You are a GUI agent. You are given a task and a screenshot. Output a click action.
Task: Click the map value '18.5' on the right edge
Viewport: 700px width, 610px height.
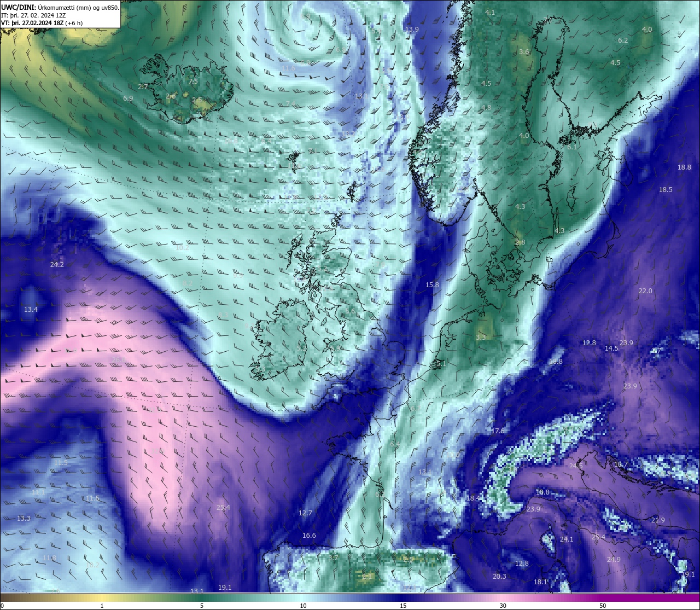(x=666, y=189)
